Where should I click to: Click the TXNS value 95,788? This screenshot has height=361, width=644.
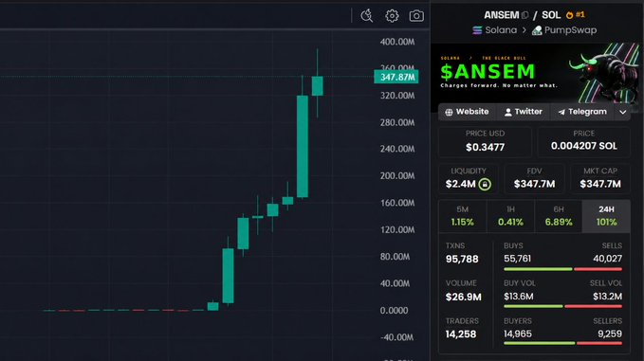462,260
